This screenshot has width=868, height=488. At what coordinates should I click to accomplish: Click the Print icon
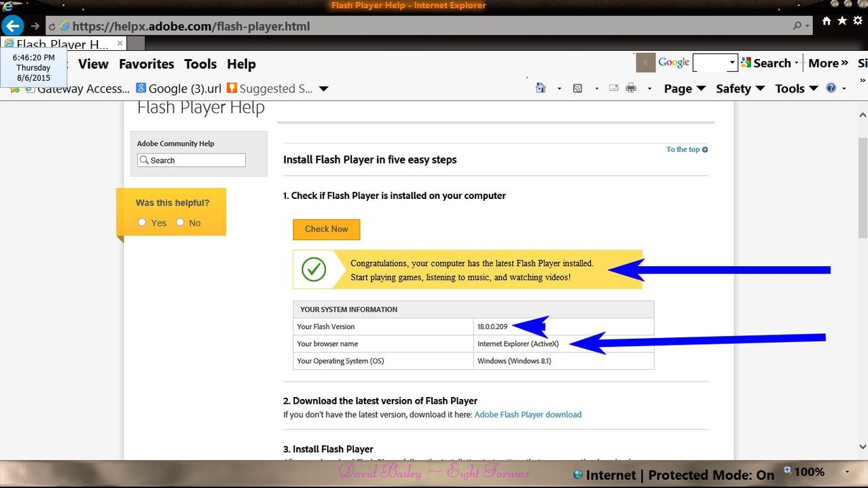pos(631,88)
